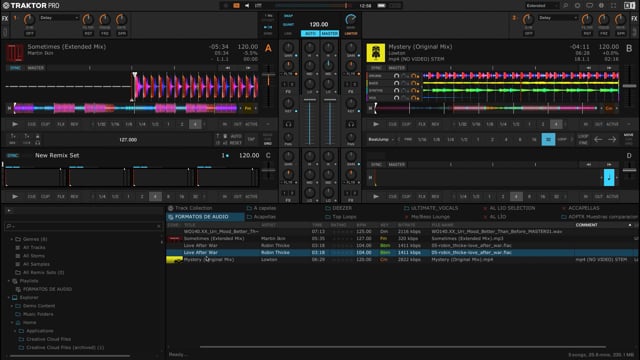Toggle SYNC on Deck B
The width and height of the screenshot is (640, 360).
click(376, 68)
